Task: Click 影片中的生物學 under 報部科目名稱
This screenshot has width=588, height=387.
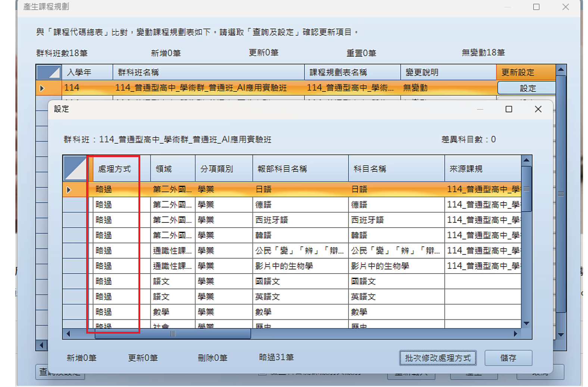Action: [x=300, y=266]
